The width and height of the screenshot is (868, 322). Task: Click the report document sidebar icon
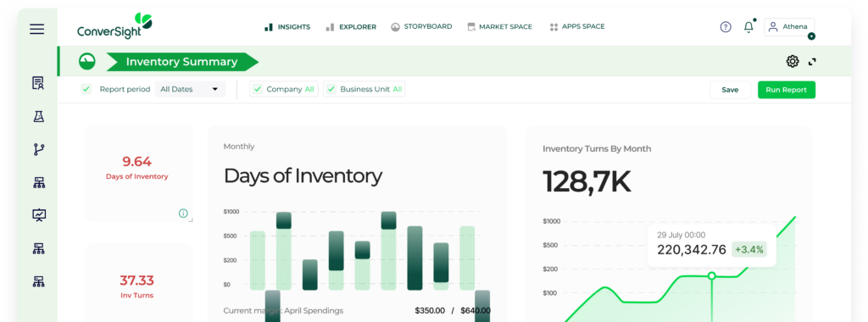[38, 84]
